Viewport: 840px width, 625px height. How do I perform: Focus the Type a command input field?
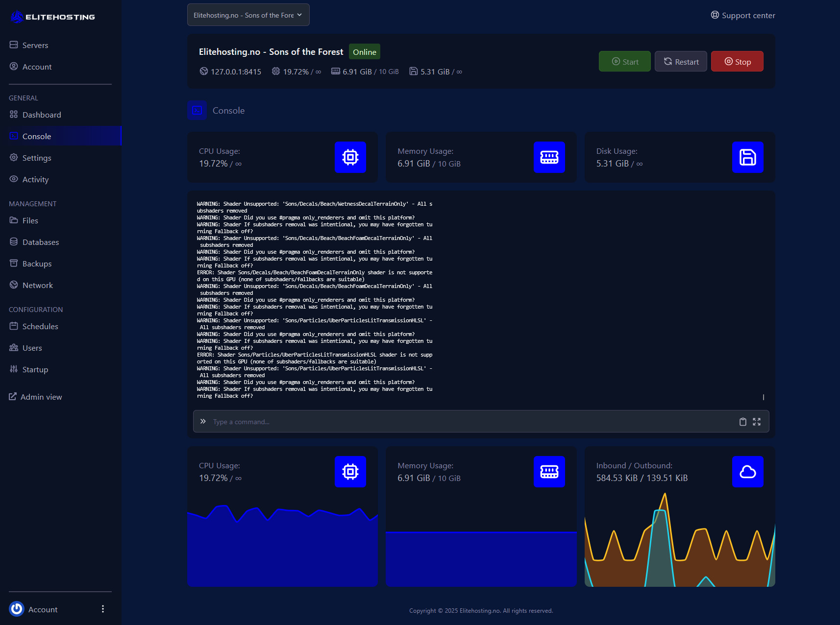470,422
